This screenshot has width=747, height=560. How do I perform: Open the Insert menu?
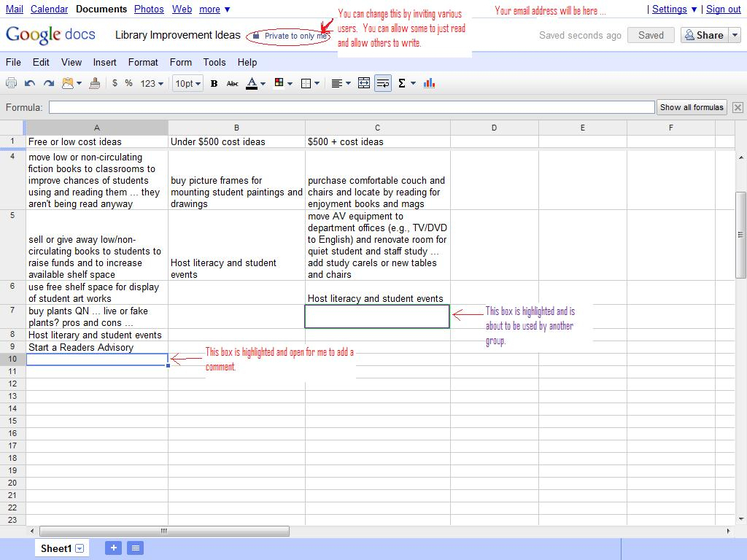(104, 62)
